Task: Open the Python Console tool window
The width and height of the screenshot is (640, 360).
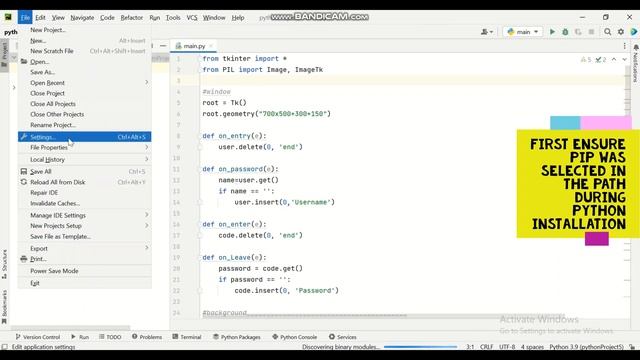Action: 294,337
